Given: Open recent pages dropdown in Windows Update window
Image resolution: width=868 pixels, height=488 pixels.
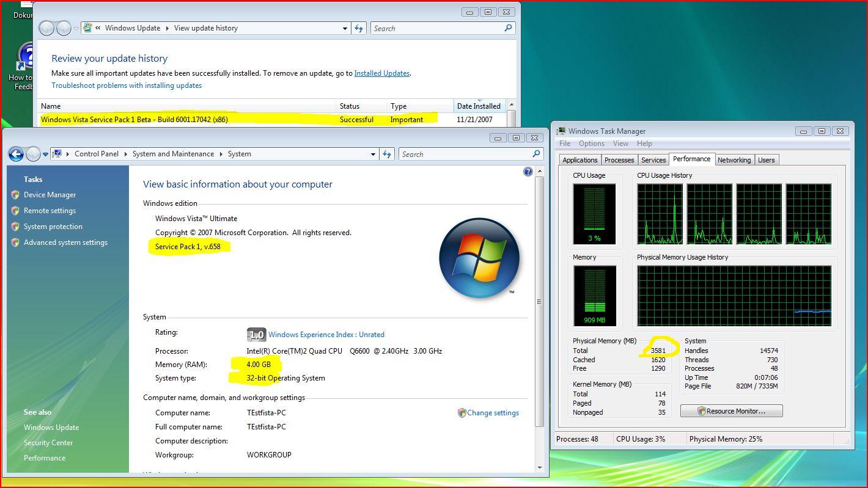Looking at the screenshot, I should [x=76, y=28].
